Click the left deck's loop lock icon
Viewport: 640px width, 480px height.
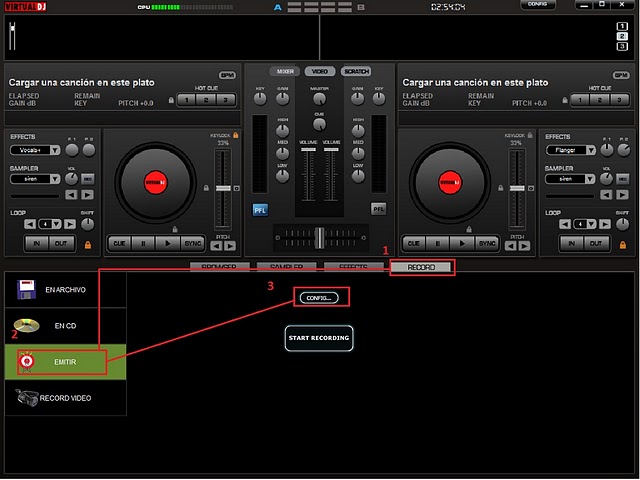click(88, 244)
